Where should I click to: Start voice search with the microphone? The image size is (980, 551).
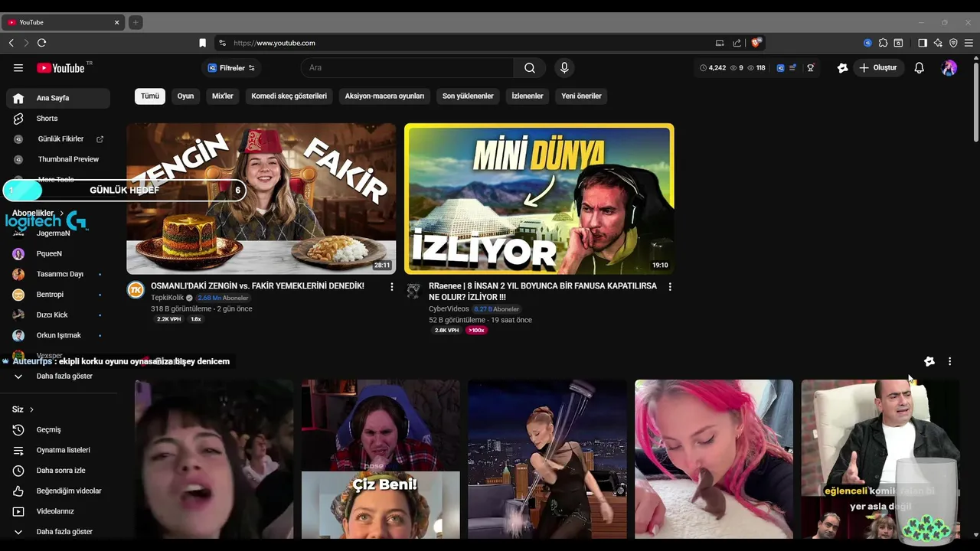tap(564, 68)
